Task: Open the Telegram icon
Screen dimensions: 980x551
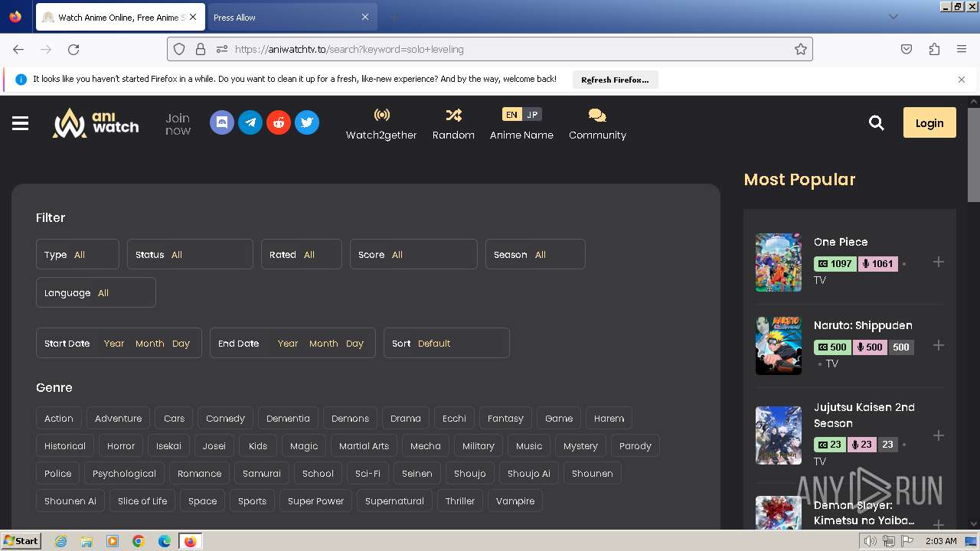Action: pos(250,122)
